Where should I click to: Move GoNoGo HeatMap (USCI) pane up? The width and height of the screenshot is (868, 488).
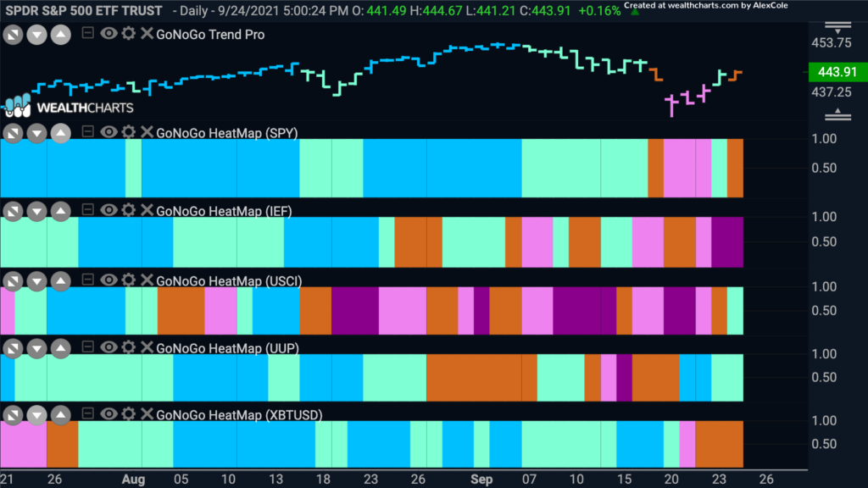pos(61,281)
